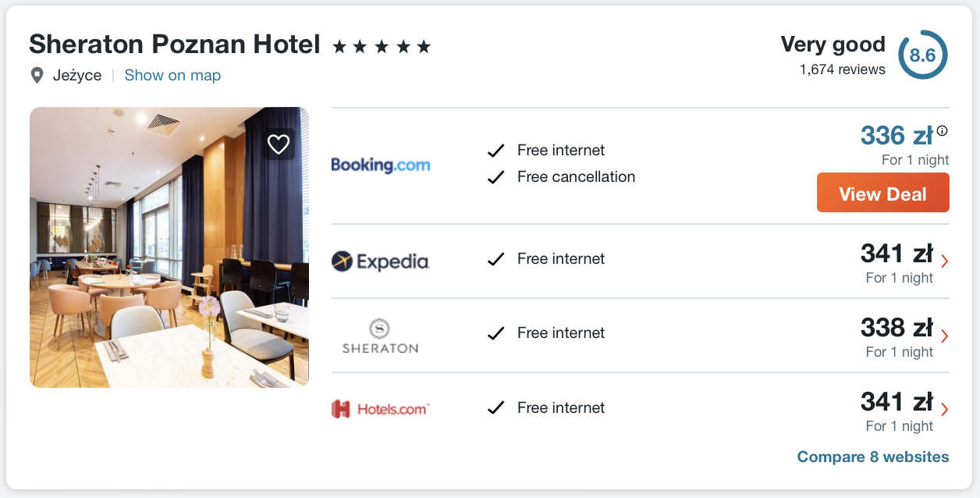Click the Free internet checkmark for Expedia
This screenshot has width=980, height=498.
click(x=495, y=259)
